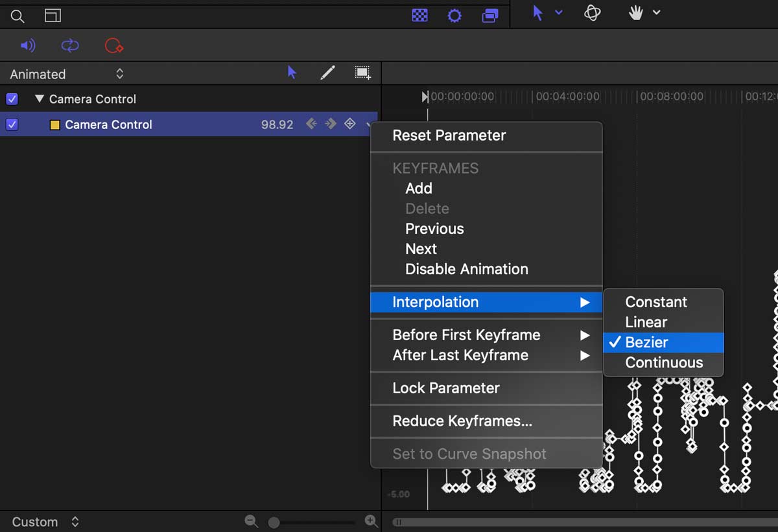Open the Custom dropdown at bottom
This screenshot has height=532, width=778.
coord(45,522)
